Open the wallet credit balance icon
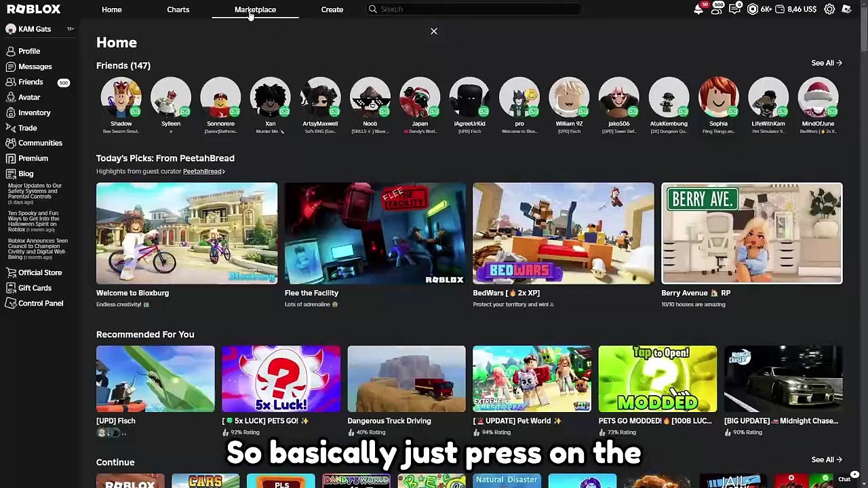Screen dimensions: 868x488 pos(780,9)
